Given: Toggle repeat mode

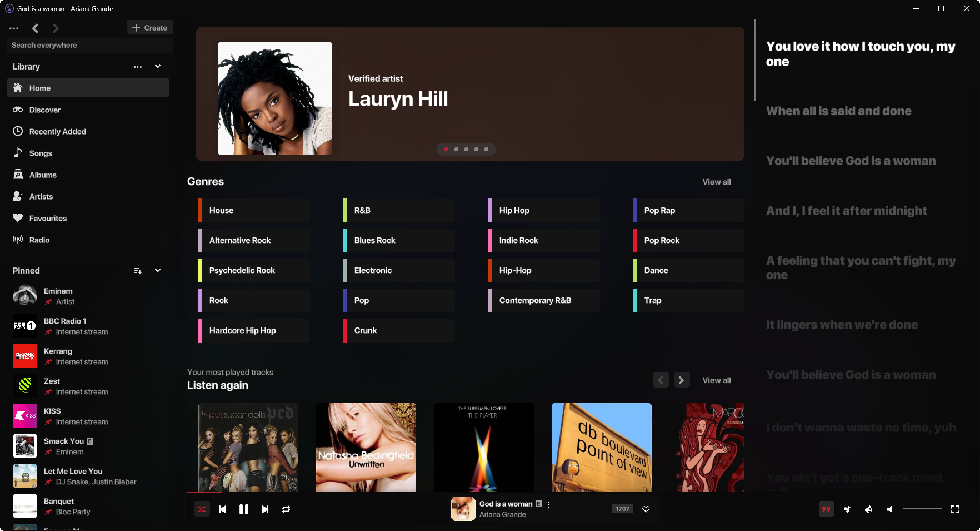Looking at the screenshot, I should 286,509.
